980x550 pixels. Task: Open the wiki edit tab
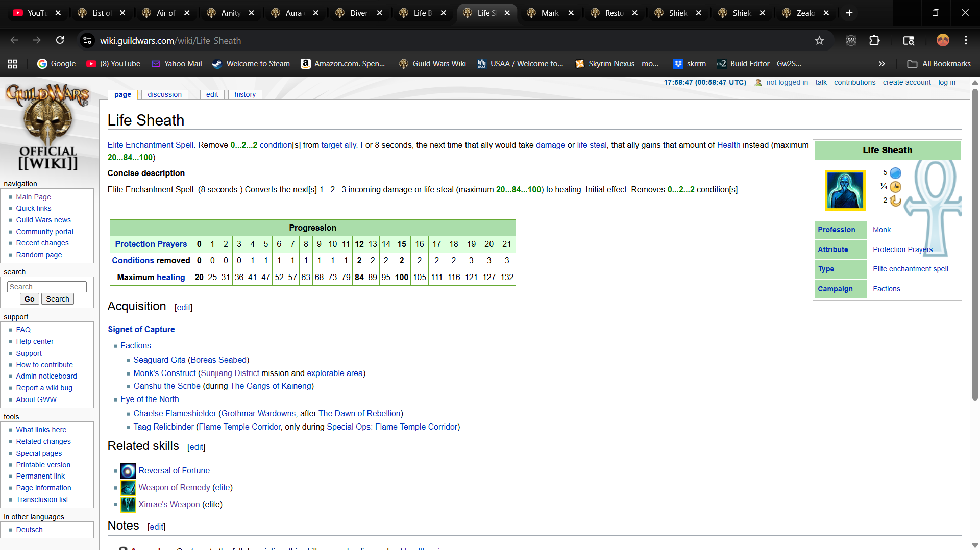[x=212, y=94]
